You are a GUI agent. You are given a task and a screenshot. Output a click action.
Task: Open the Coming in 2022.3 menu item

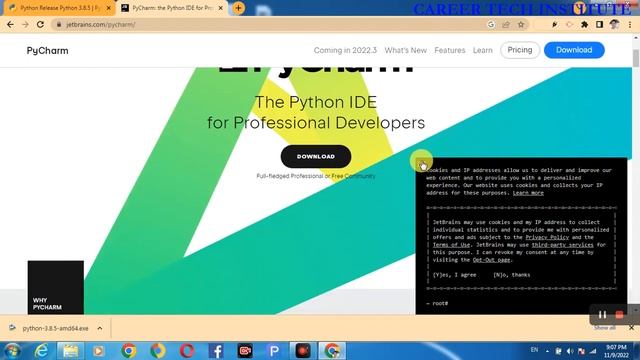(345, 50)
